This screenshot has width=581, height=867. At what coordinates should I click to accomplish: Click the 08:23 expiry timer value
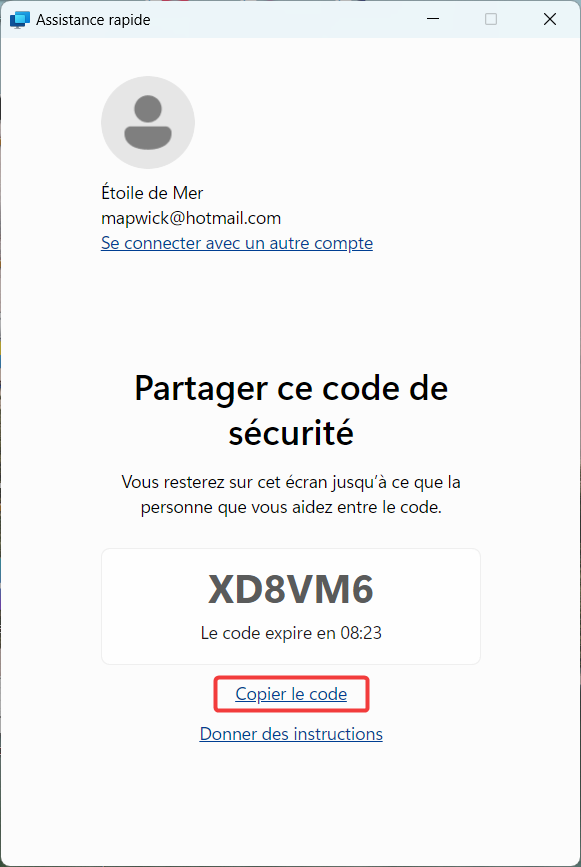(361, 633)
